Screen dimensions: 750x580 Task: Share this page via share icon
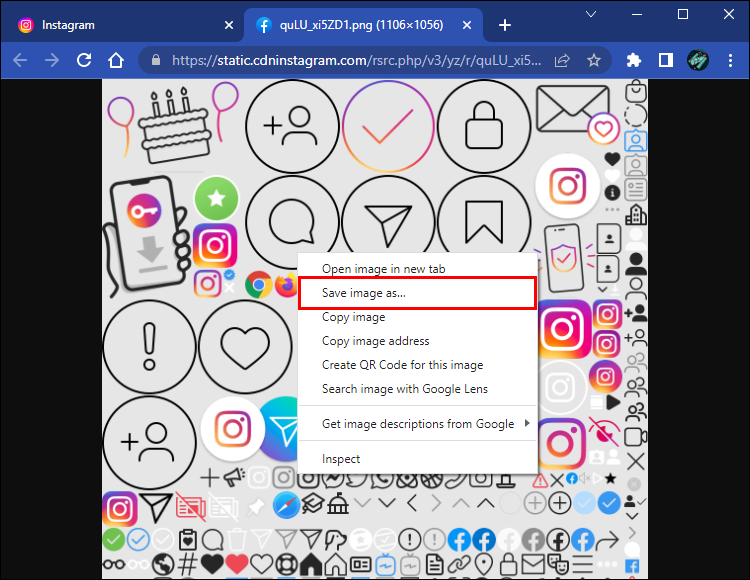[562, 60]
